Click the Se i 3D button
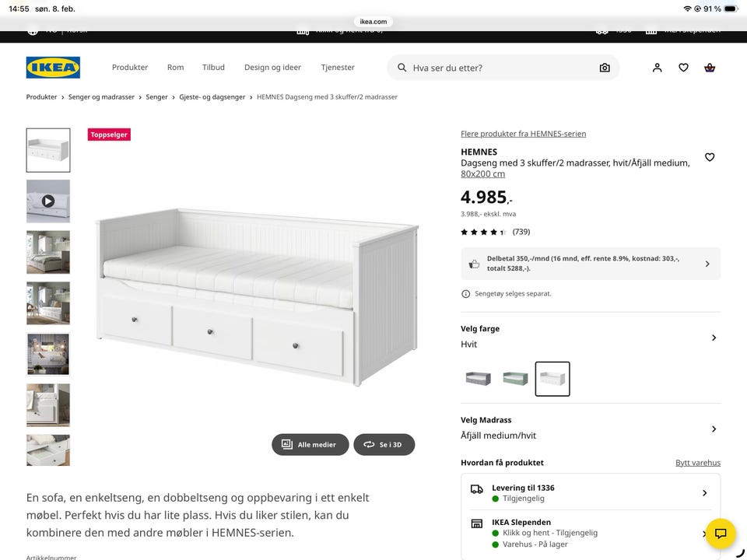Viewport: 747px width, 560px height. 384,445
